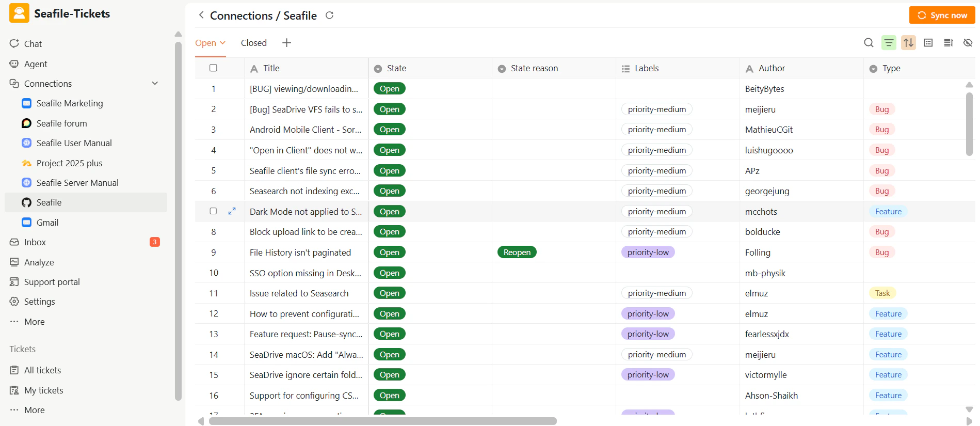Screen dimensions: 980x426
Task: Click the row layout toolbar icon
Action: (928, 43)
